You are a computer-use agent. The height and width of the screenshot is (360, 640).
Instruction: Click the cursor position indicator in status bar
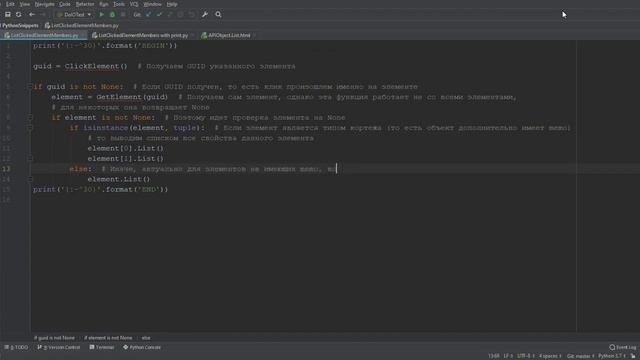[493, 356]
